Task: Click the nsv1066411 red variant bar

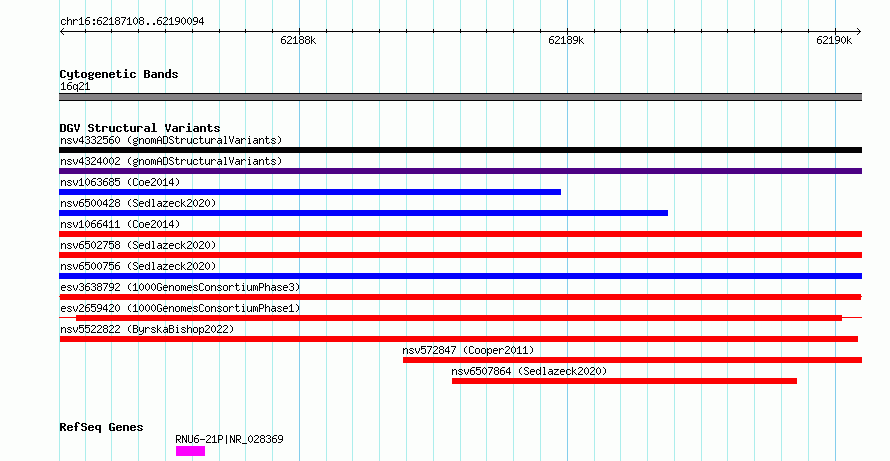Action: pos(460,234)
